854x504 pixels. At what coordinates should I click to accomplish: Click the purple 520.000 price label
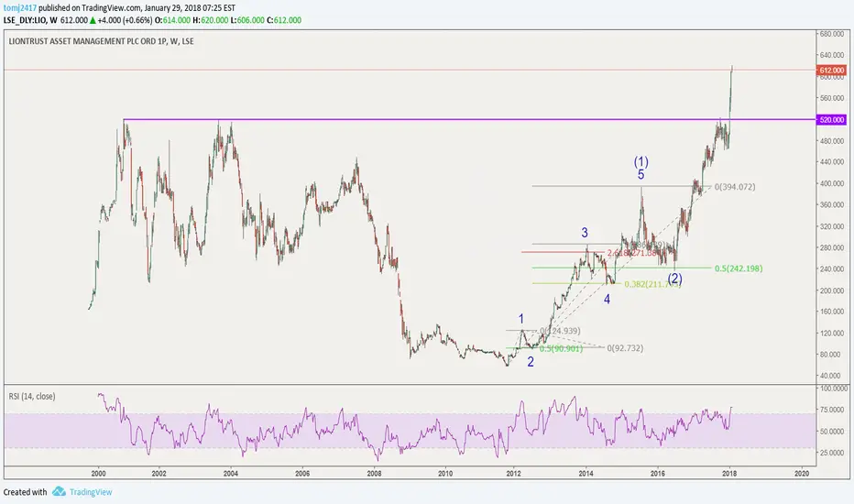click(x=832, y=119)
